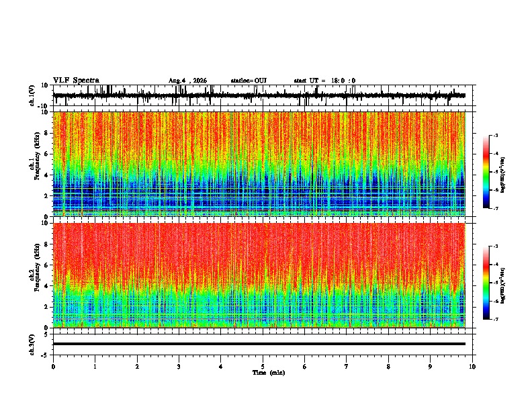The height and width of the screenshot is (411, 532).
Task: Click the time axis tick label "1"
Action: pos(95,367)
